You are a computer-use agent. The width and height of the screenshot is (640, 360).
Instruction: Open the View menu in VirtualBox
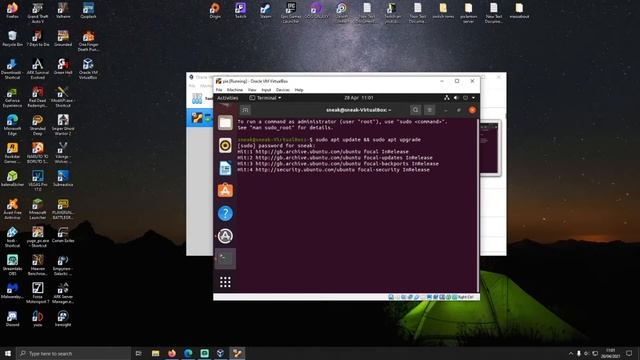click(x=252, y=90)
